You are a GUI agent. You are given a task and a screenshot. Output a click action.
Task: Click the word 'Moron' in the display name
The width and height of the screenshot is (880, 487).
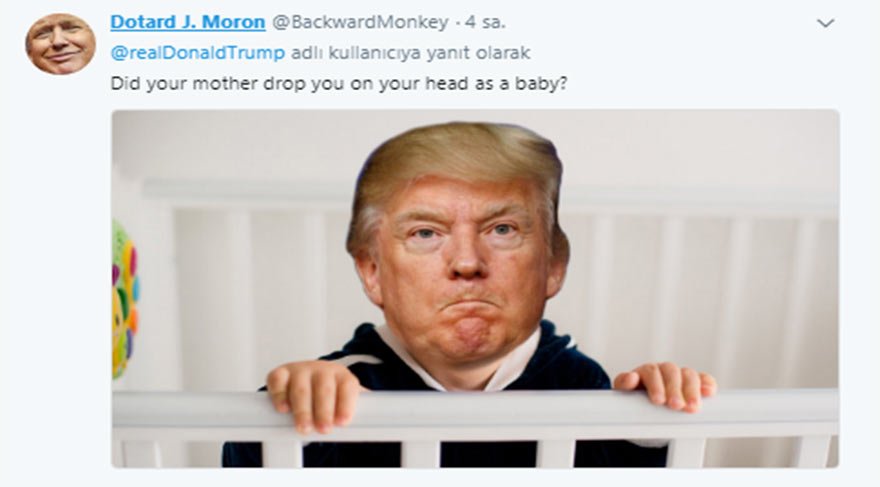point(233,22)
